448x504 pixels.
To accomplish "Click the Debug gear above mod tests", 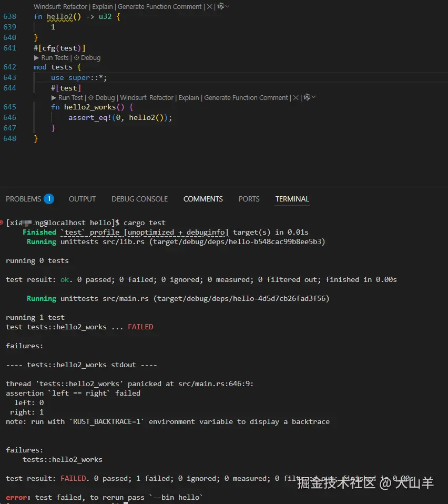I will [77, 58].
